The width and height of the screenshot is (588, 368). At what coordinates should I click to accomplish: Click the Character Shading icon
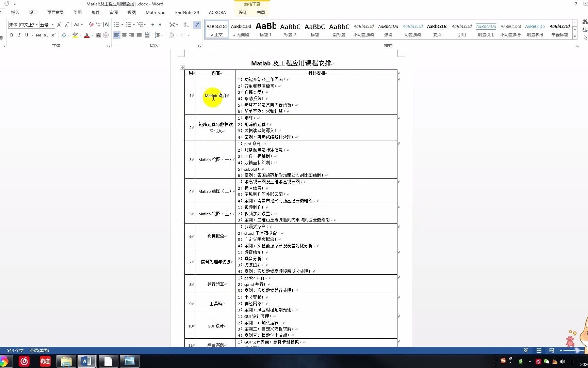coord(98,35)
